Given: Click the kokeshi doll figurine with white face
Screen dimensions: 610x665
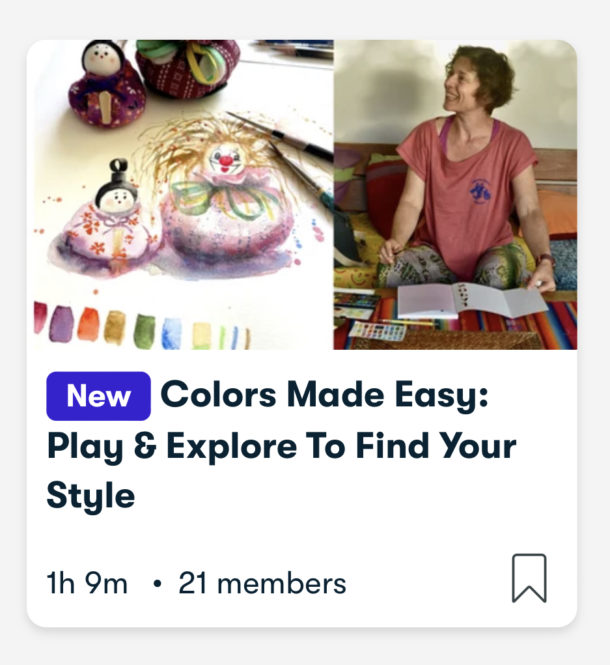Looking at the screenshot, I should click(x=106, y=84).
